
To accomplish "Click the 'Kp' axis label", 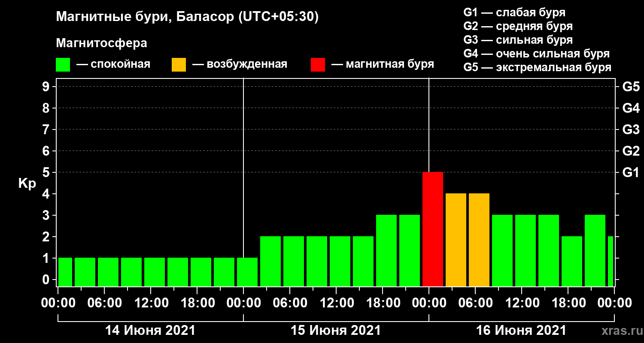I will [27, 184].
